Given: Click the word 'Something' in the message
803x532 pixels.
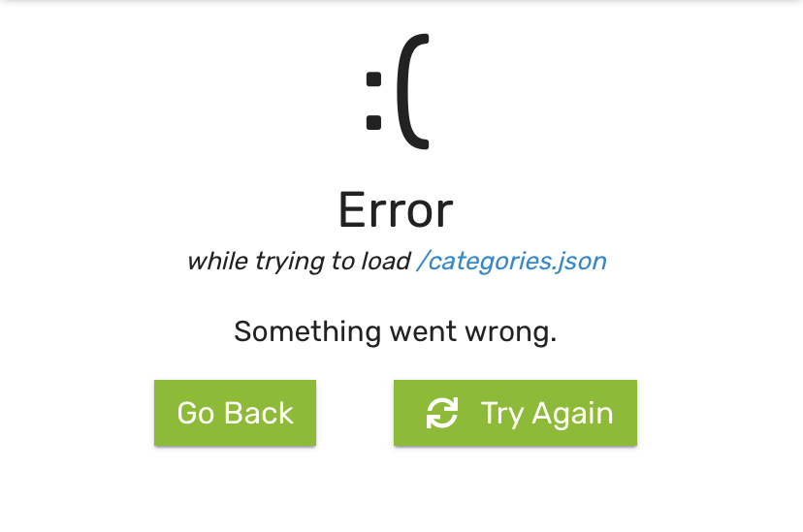Looking at the screenshot, I should point(307,332).
